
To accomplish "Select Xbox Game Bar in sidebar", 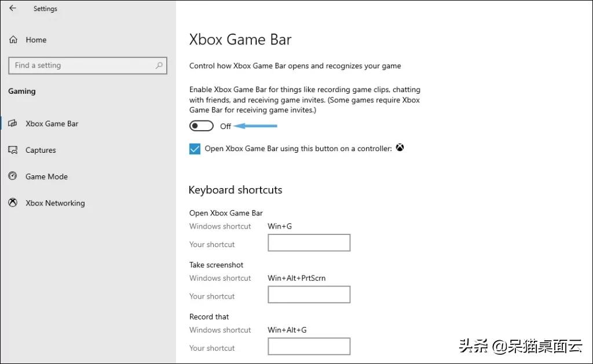I will point(52,124).
